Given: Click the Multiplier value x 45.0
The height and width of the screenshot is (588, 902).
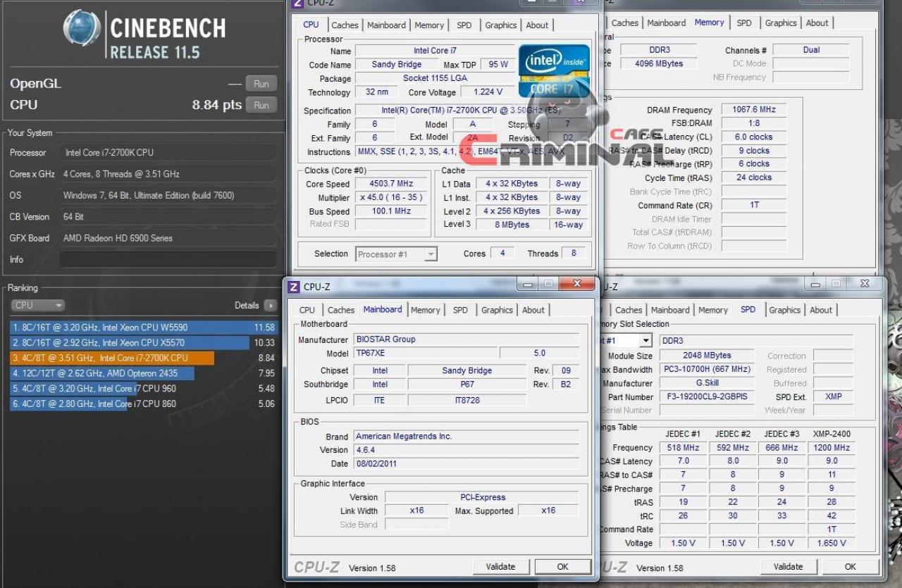Looking at the screenshot, I should click(x=391, y=198).
